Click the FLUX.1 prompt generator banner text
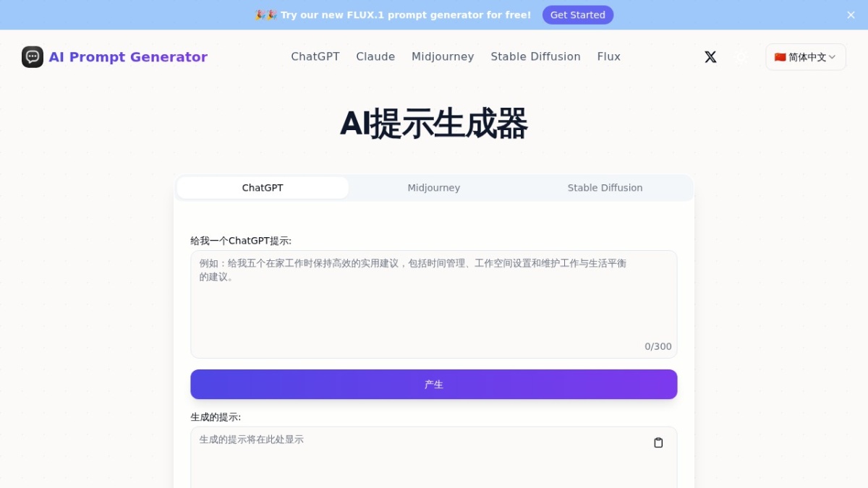The height and width of the screenshot is (488, 868). [x=406, y=15]
